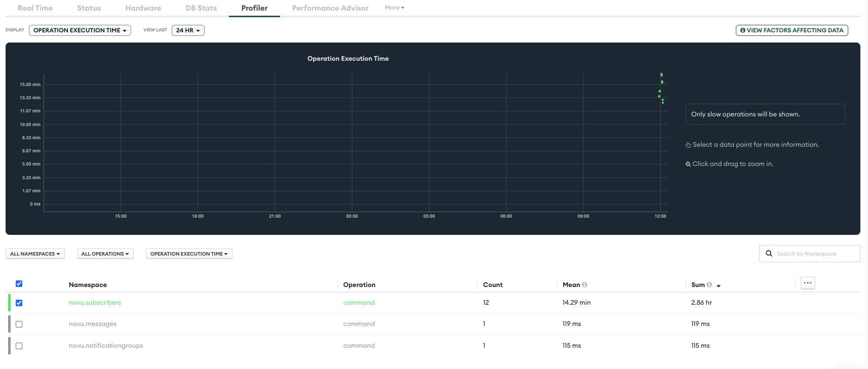Expand the All Operations filter

click(105, 254)
